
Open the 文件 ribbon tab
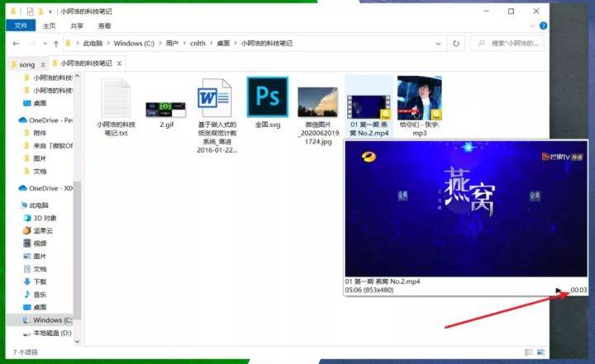point(21,26)
